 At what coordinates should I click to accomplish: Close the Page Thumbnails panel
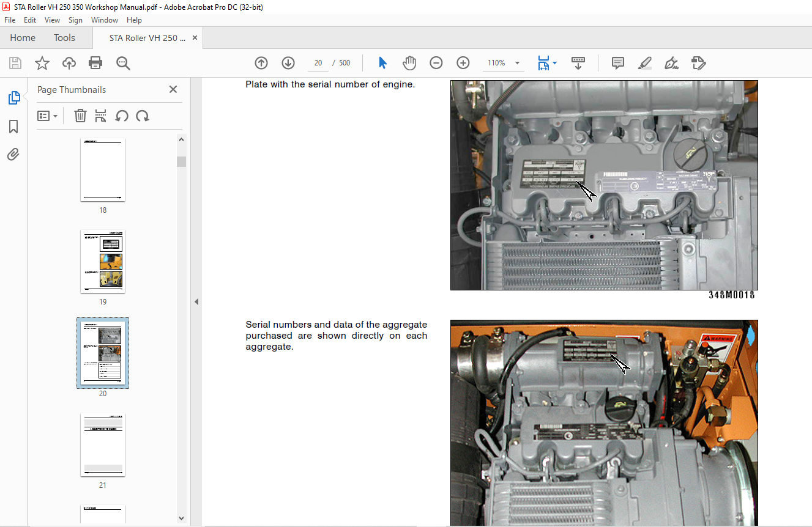pos(173,89)
